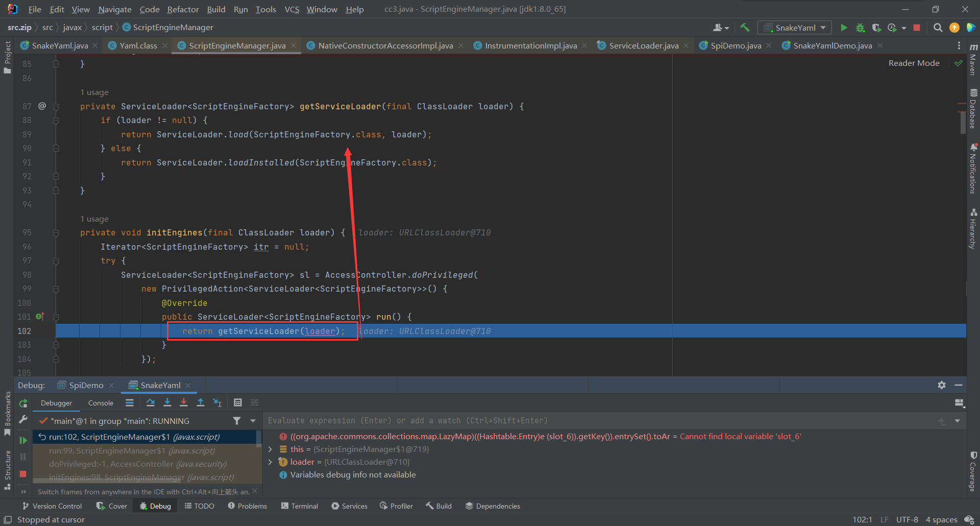Click the override gutter icon on line 101

tap(40, 317)
